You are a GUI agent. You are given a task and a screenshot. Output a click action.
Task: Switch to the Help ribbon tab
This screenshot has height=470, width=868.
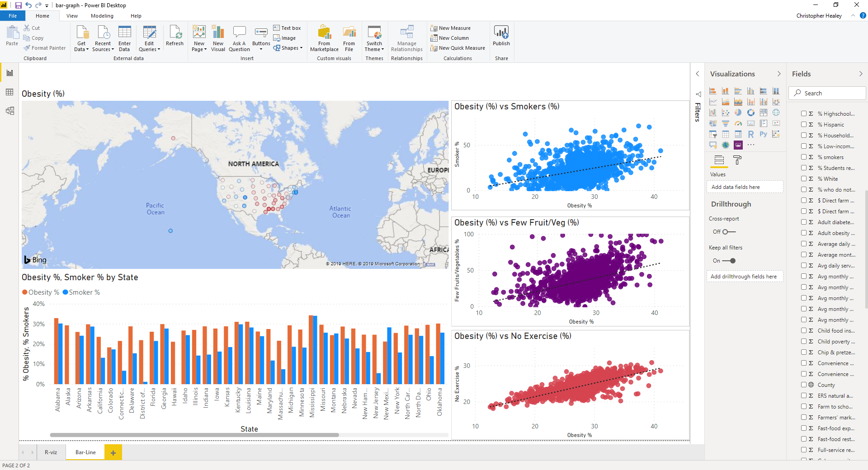point(136,16)
